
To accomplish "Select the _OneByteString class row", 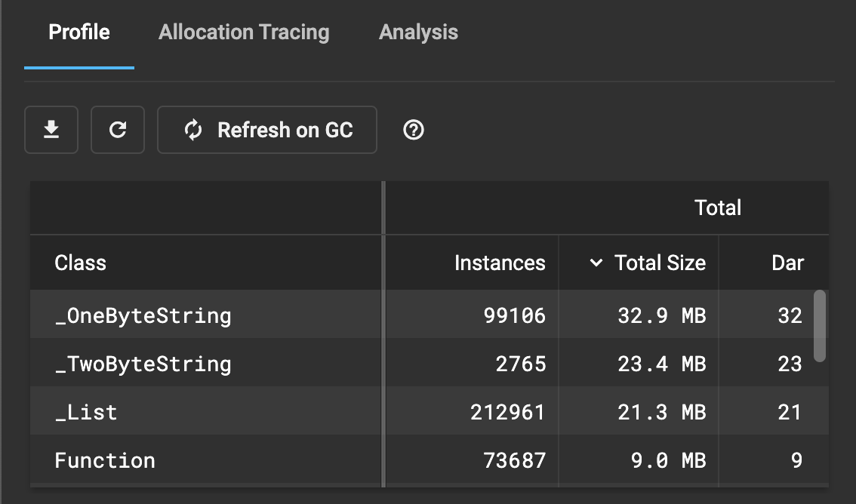I will pos(143,315).
